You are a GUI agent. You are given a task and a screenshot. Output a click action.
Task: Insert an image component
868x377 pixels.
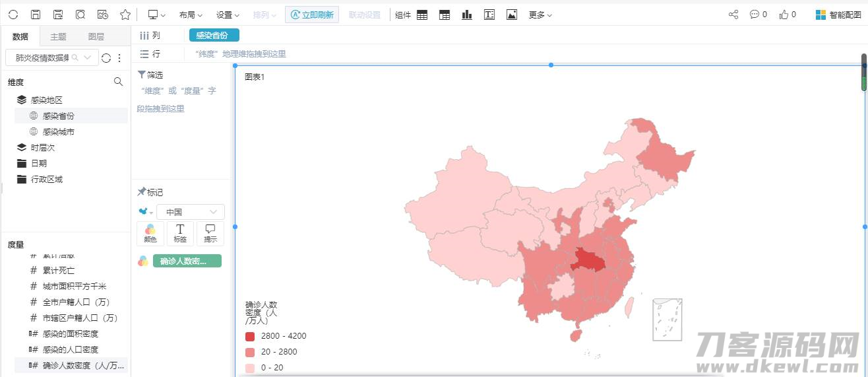point(512,15)
